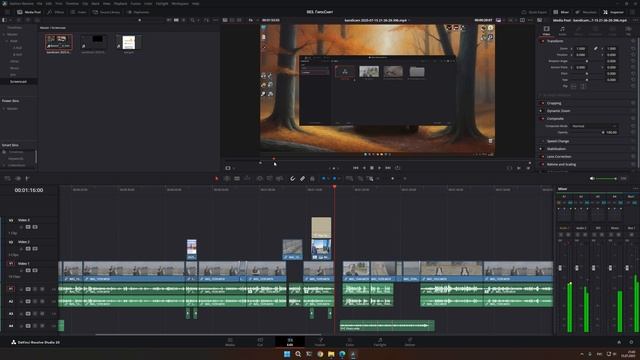Screen dimensions: 640x360
Task: Toggle the Dynamic Zoom enable switch
Action: point(542,111)
